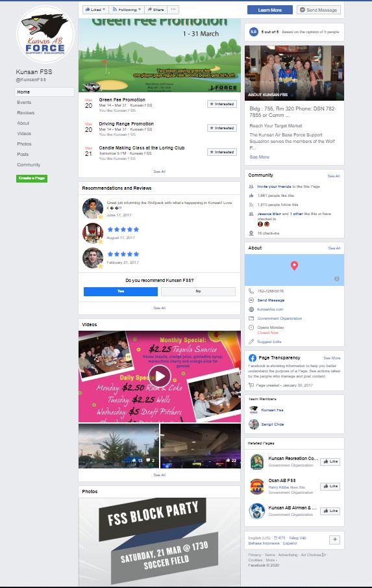
Task: Open the Following dropdown
Action: point(127,9)
